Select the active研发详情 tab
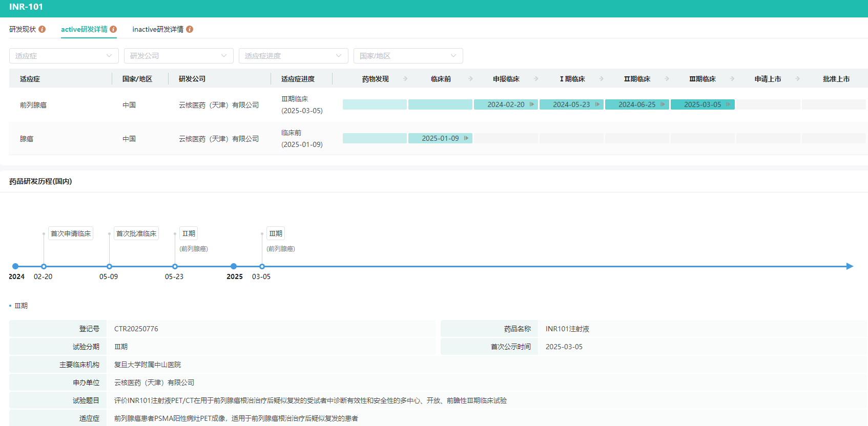868x426 pixels. 85,29
